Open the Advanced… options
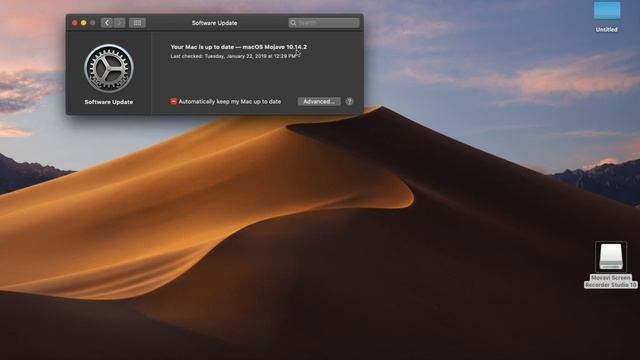 click(x=319, y=102)
